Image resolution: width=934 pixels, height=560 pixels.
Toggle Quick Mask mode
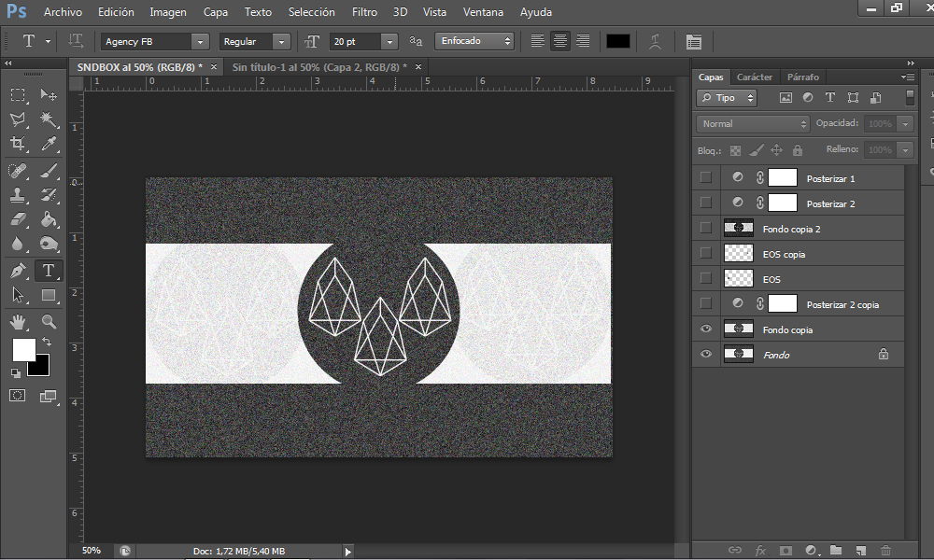tap(17, 396)
